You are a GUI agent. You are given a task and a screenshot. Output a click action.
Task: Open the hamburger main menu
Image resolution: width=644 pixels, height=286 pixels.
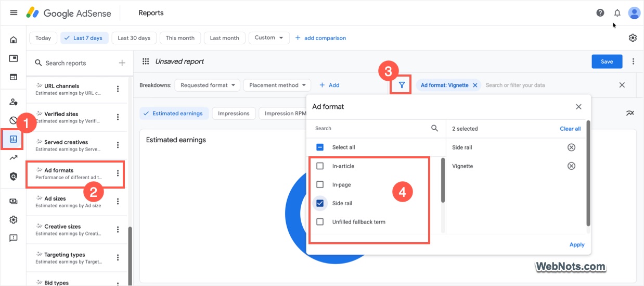coord(14,13)
